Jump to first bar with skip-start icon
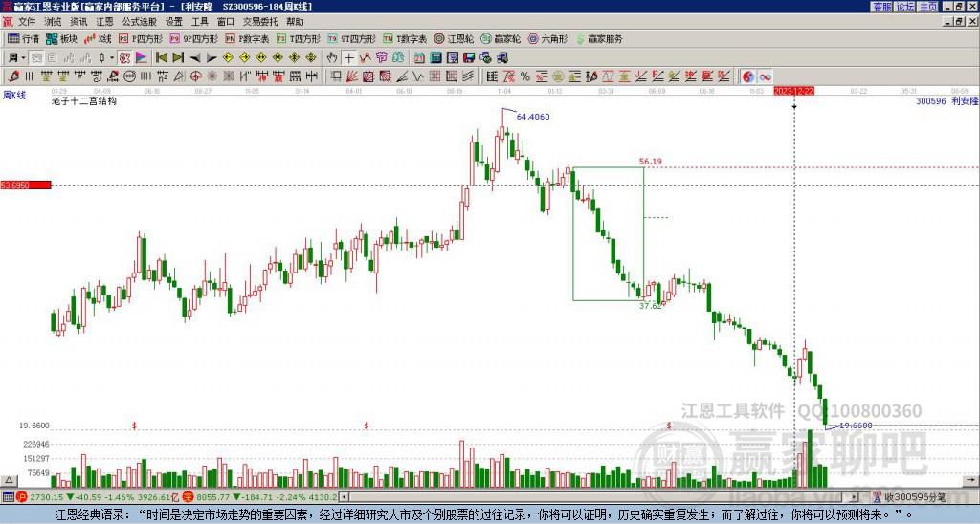 pos(161,57)
